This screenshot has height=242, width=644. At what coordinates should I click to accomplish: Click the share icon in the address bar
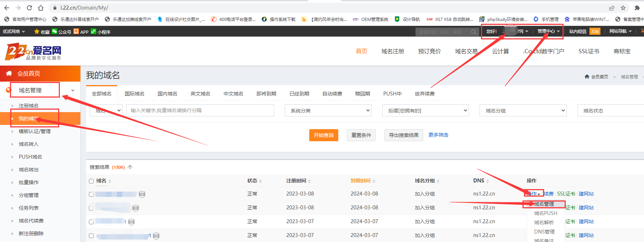click(x=612, y=8)
